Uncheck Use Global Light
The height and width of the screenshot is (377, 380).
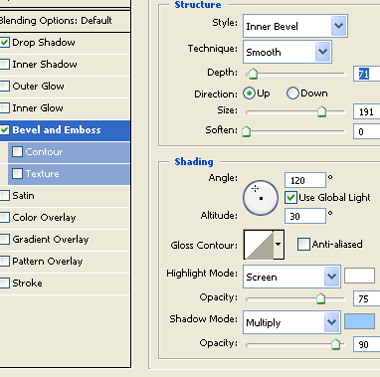pos(291,198)
